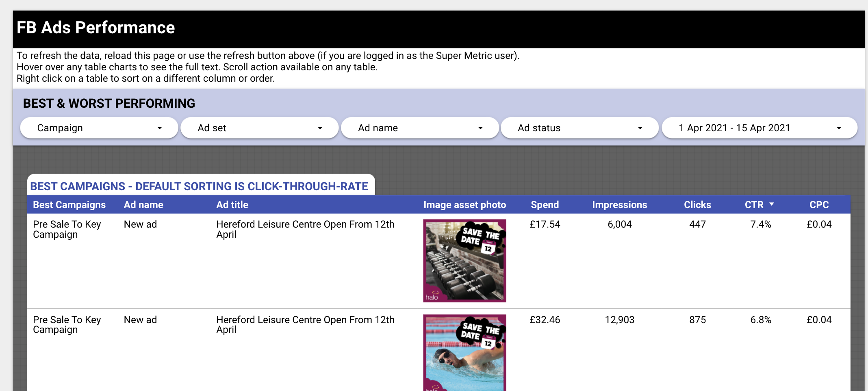Click the CTR sort arrow icon
The image size is (868, 391).
point(772,204)
